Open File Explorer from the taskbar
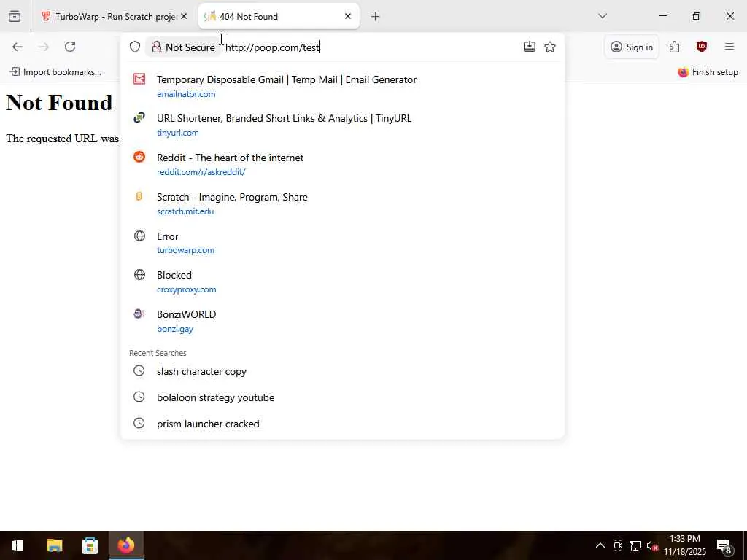 [x=54, y=545]
